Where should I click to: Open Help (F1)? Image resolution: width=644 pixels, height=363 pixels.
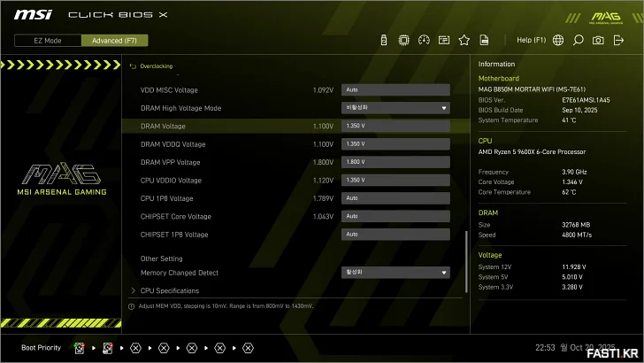[532, 40]
